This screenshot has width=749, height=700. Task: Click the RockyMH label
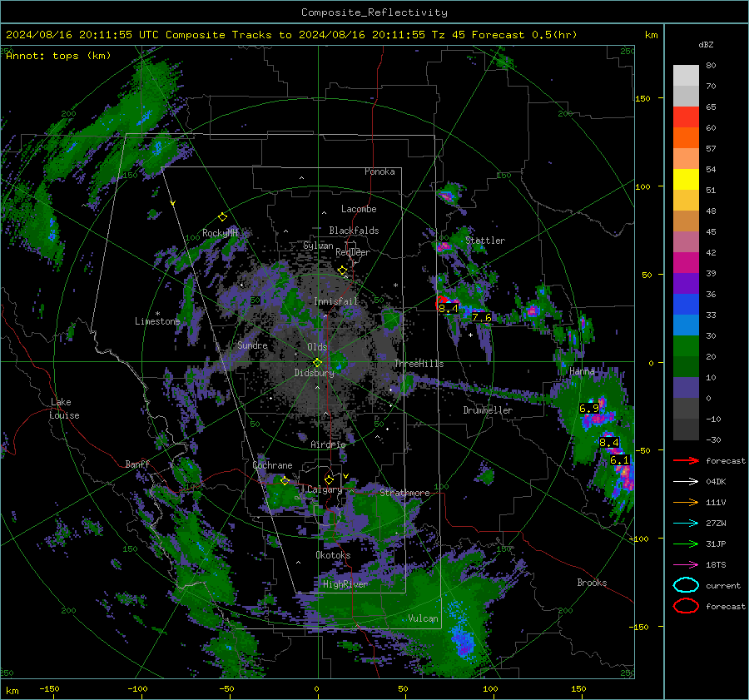221,233
